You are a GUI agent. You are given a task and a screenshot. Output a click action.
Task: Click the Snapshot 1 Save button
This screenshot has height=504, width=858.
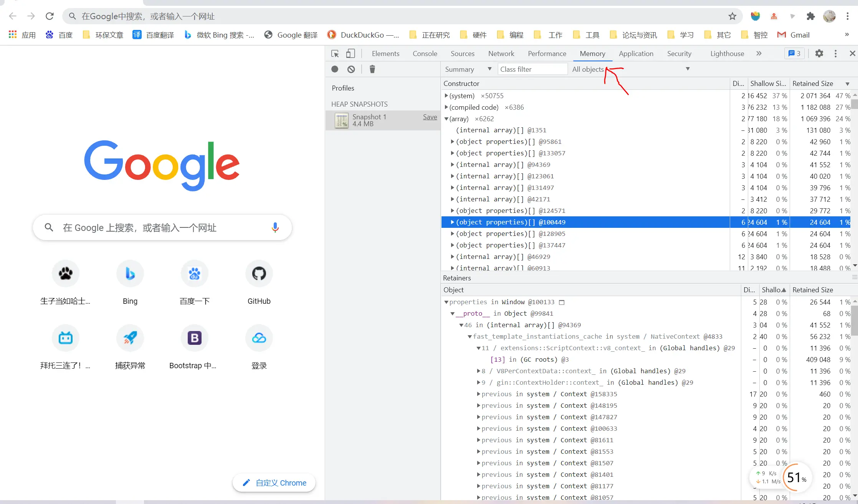click(x=430, y=116)
